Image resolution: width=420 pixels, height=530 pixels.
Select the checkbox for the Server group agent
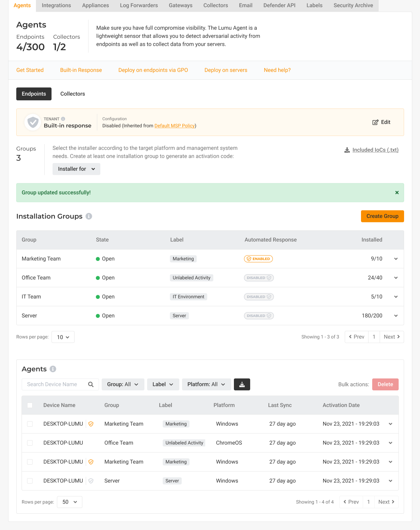coord(30,481)
